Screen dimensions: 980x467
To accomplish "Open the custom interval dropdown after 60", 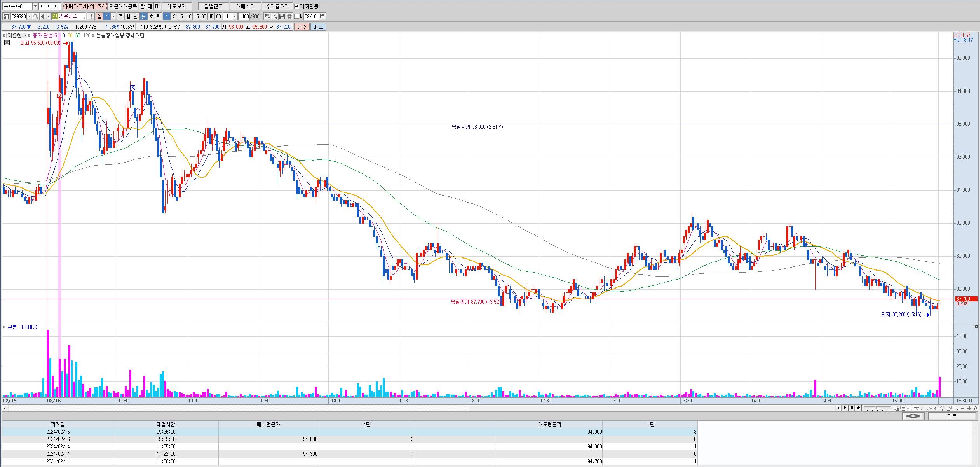I will click(x=235, y=16).
